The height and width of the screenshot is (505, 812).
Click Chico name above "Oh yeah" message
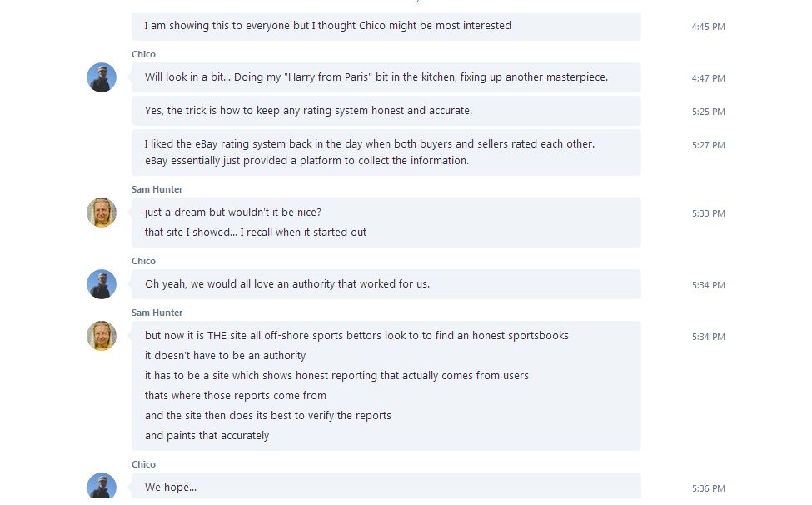pyautogui.click(x=143, y=261)
